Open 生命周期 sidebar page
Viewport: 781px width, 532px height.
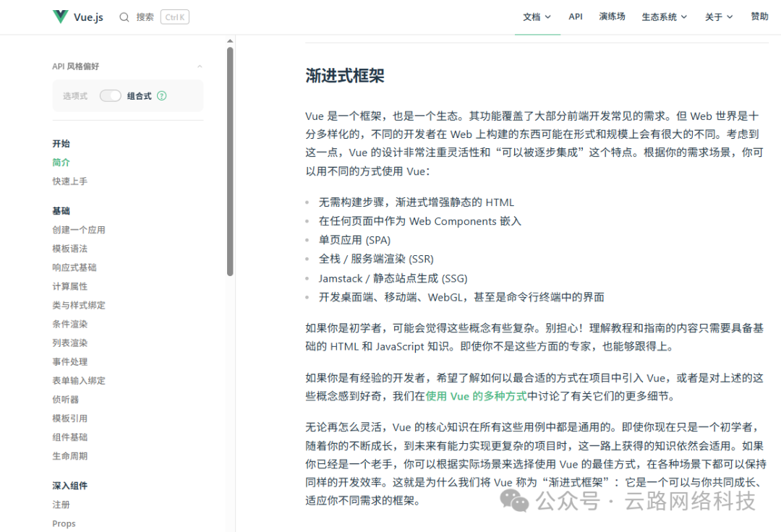point(69,456)
